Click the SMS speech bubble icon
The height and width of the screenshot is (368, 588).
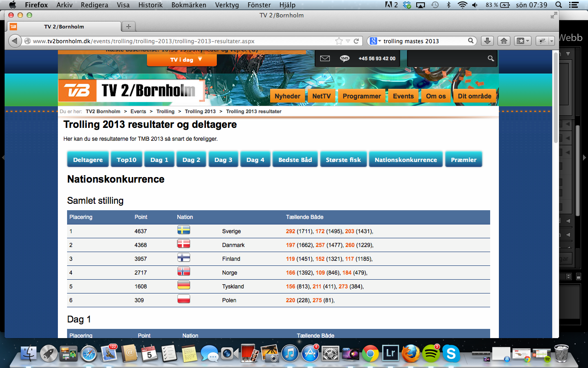(x=345, y=58)
